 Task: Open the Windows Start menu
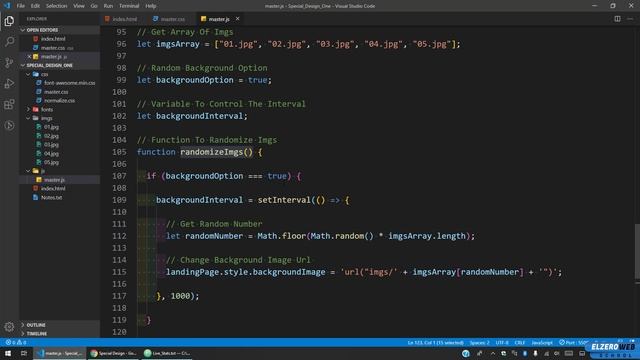(8, 353)
